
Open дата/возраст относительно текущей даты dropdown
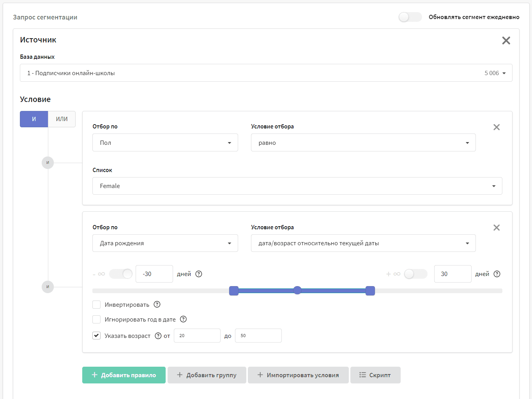click(363, 243)
